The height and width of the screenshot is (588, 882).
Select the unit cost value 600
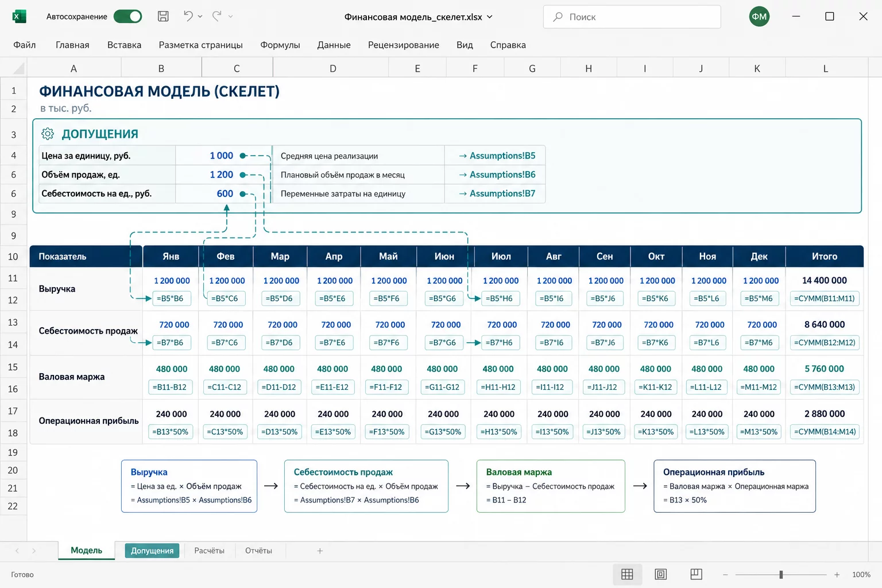tap(225, 194)
